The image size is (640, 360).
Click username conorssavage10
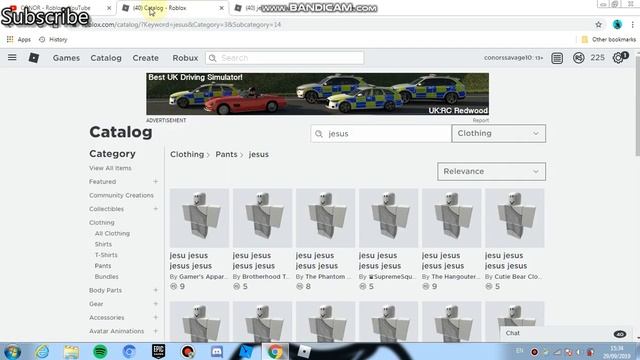tap(508, 58)
